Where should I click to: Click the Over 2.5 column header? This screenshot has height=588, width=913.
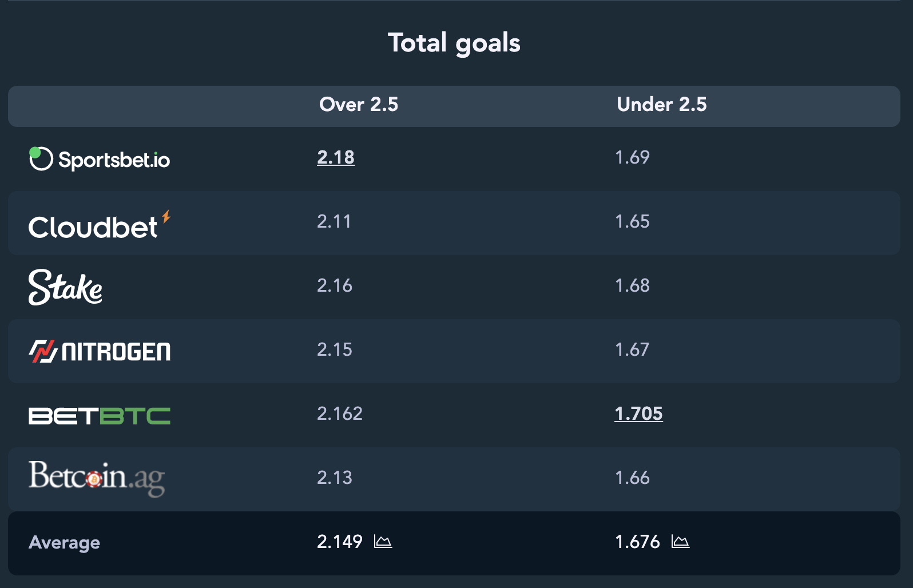(359, 105)
